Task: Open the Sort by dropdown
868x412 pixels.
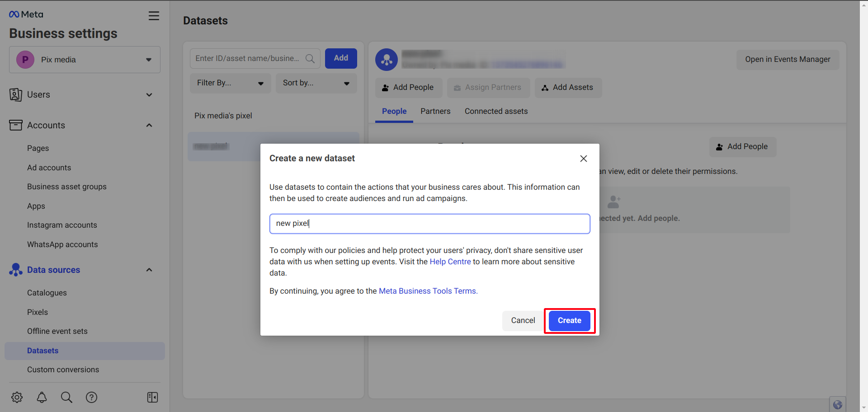Action: [x=316, y=83]
